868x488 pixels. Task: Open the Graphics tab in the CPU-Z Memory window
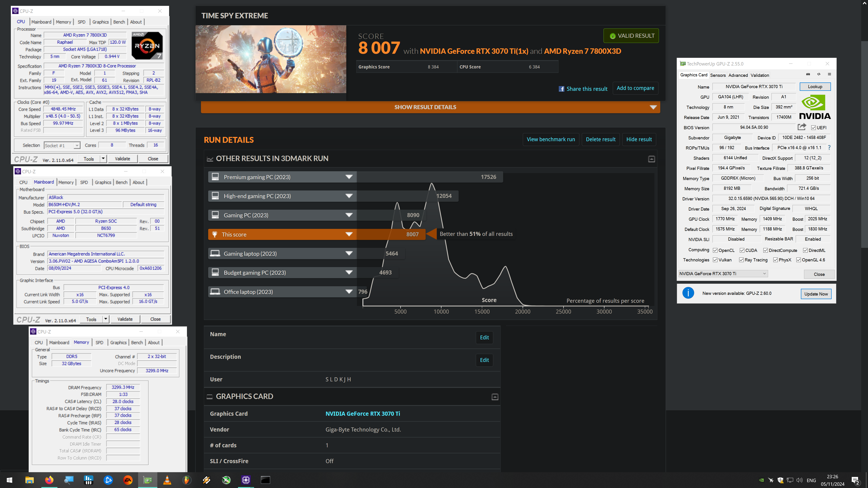coord(118,343)
